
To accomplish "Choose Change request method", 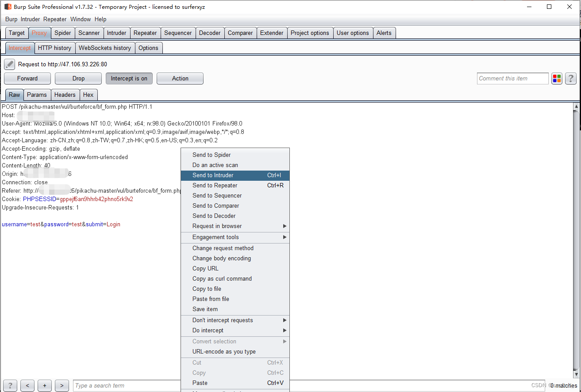I will point(235,248).
